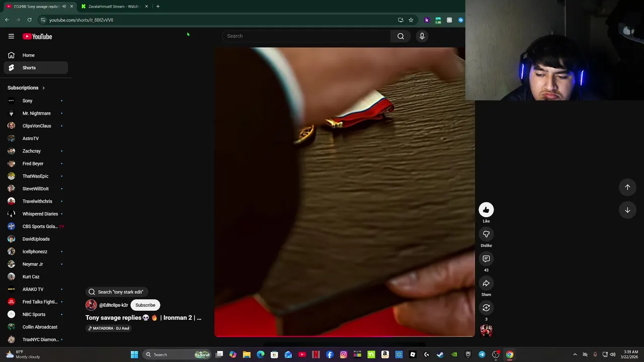Screen dimensions: 644x362
Task: Focus the YouTube search field
Action: [x=306, y=36]
